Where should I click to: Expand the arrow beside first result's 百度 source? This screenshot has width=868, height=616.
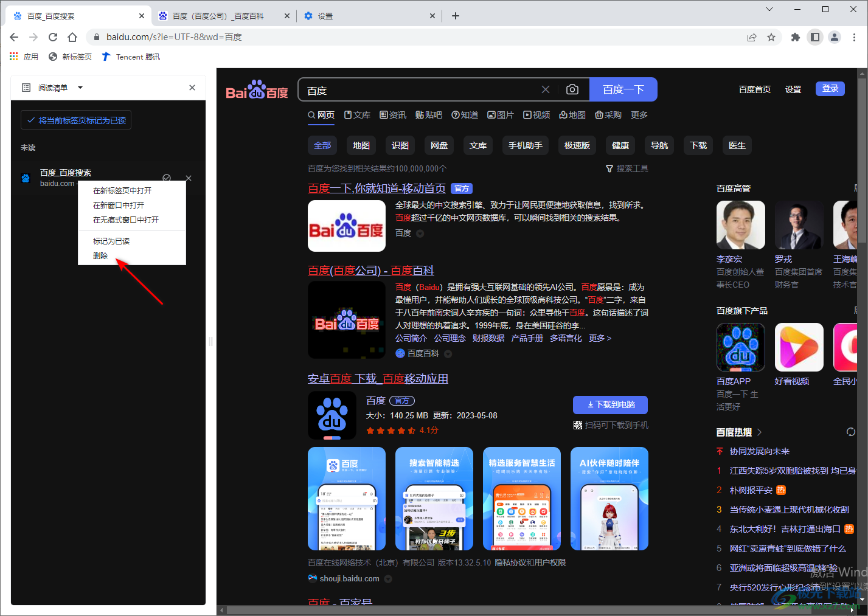(x=420, y=234)
